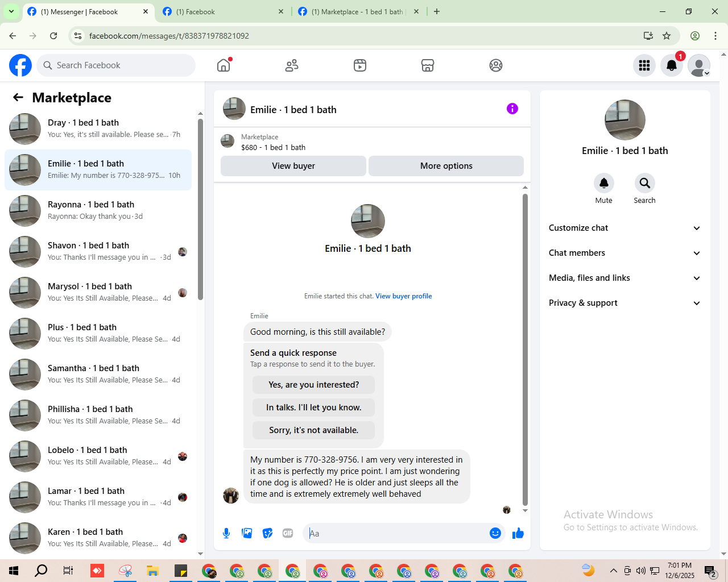Viewport: 728px width, 582px height.
Task: Send a thumbs-up like
Action: click(518, 533)
